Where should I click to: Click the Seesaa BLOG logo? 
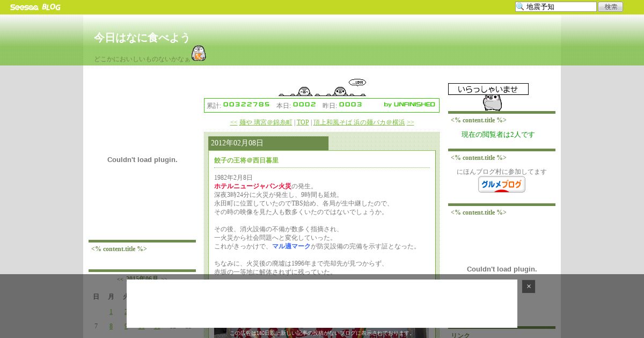click(x=35, y=7)
